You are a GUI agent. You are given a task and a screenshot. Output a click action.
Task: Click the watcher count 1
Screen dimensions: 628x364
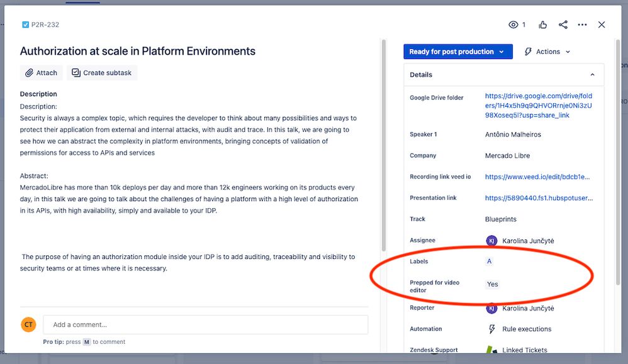click(x=524, y=25)
